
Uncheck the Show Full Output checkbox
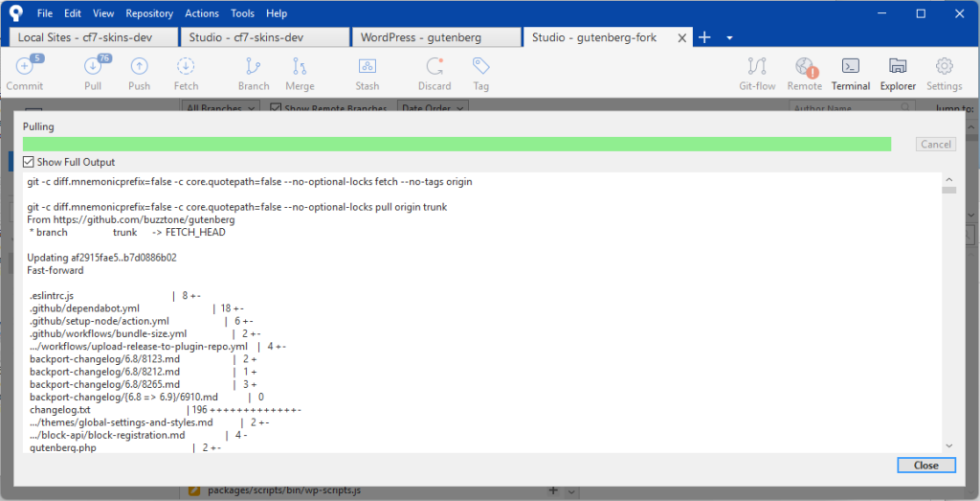click(29, 162)
